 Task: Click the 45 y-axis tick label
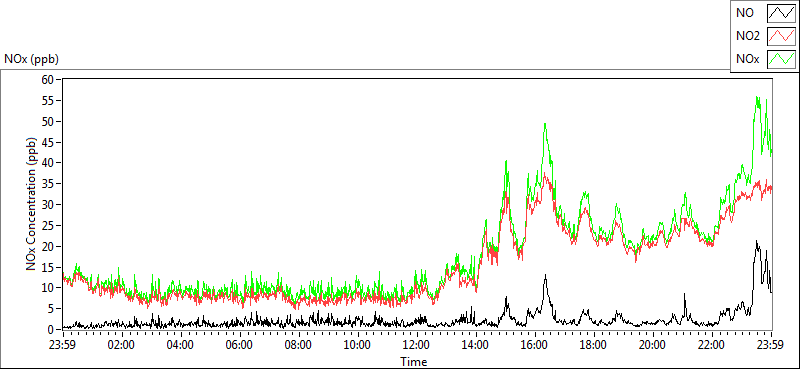click(48, 142)
